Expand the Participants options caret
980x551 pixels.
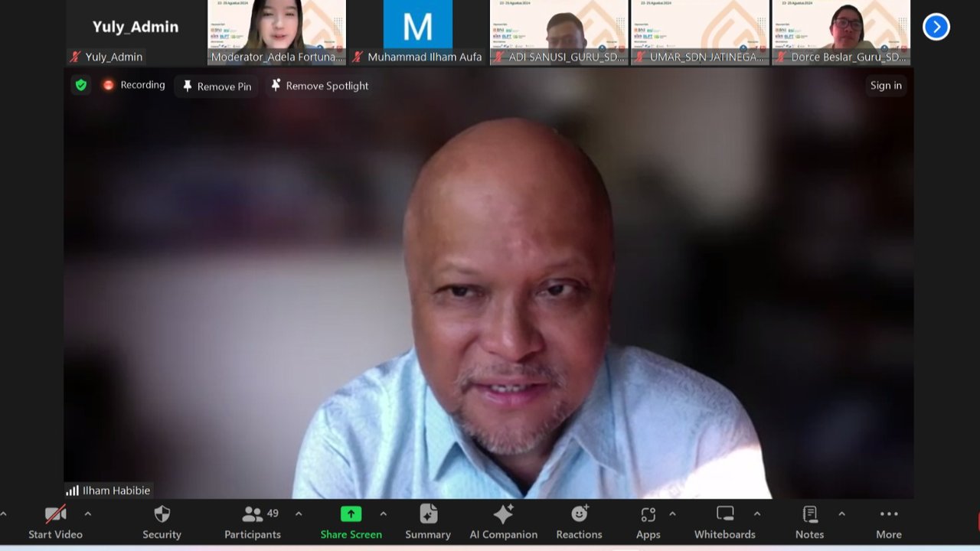(299, 514)
